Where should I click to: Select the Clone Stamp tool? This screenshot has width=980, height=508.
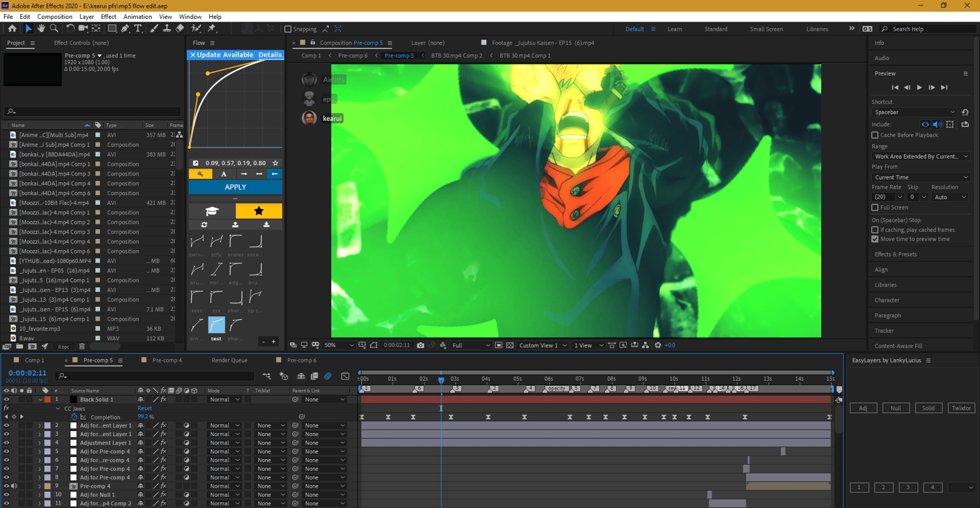click(167, 29)
